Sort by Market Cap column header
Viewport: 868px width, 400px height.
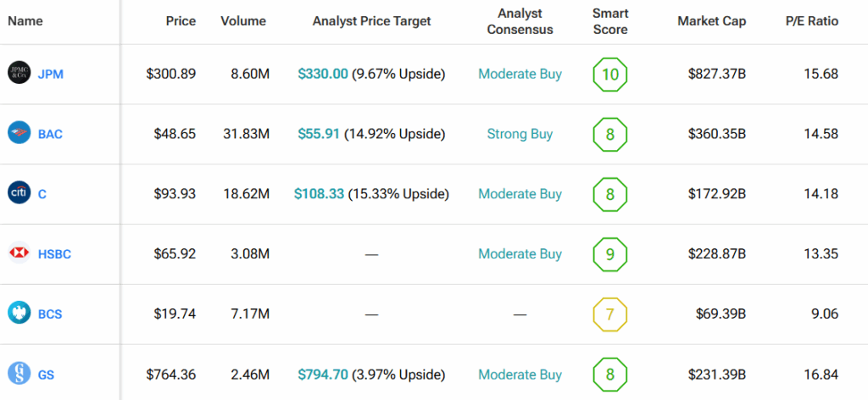712,21
